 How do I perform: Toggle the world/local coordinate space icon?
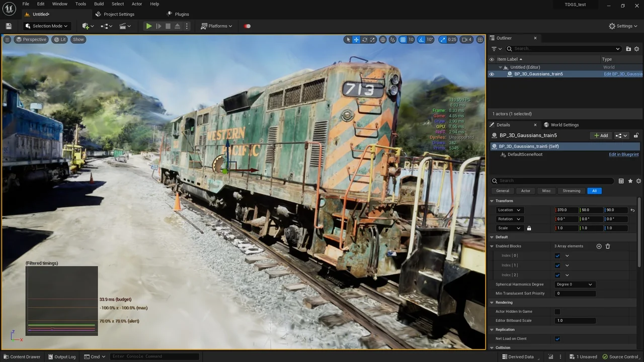(x=383, y=40)
